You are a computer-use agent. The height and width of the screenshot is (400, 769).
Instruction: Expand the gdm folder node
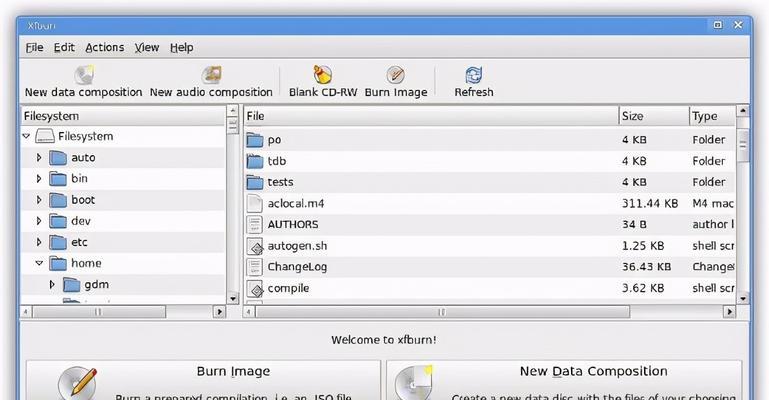pos(52,285)
